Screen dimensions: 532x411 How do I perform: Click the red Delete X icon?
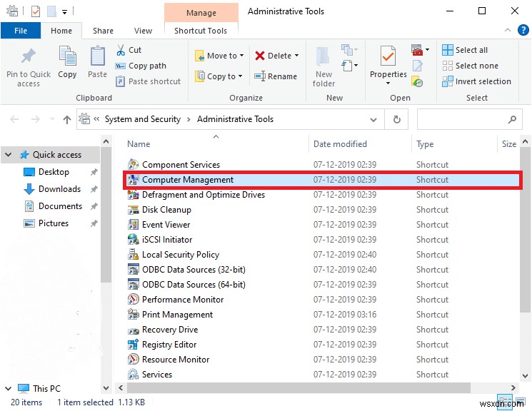pos(259,56)
